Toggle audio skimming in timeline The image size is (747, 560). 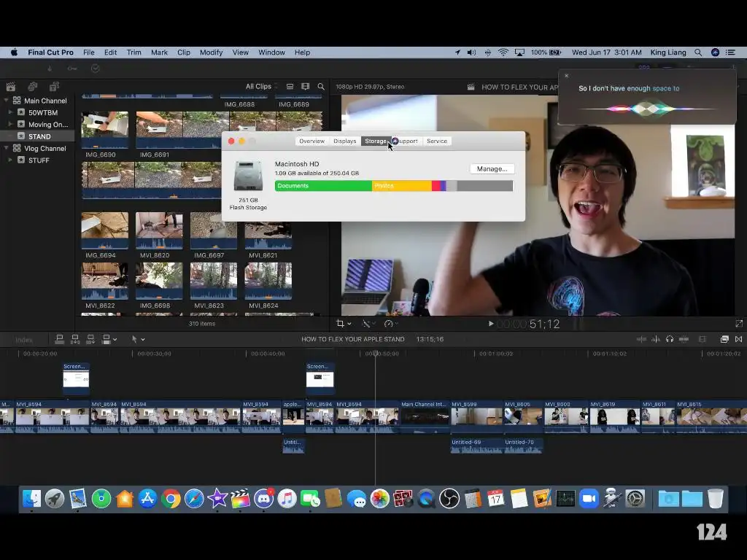pos(656,339)
